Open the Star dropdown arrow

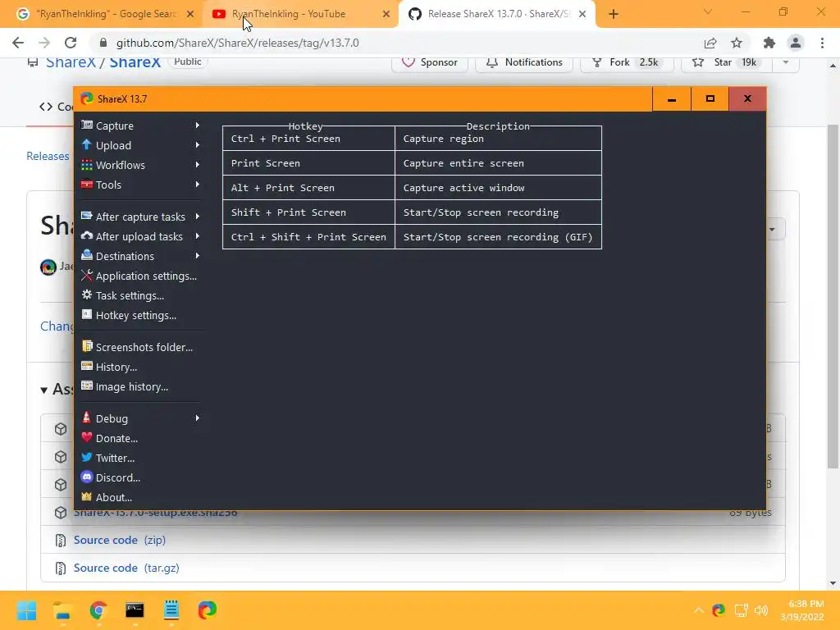(x=786, y=62)
